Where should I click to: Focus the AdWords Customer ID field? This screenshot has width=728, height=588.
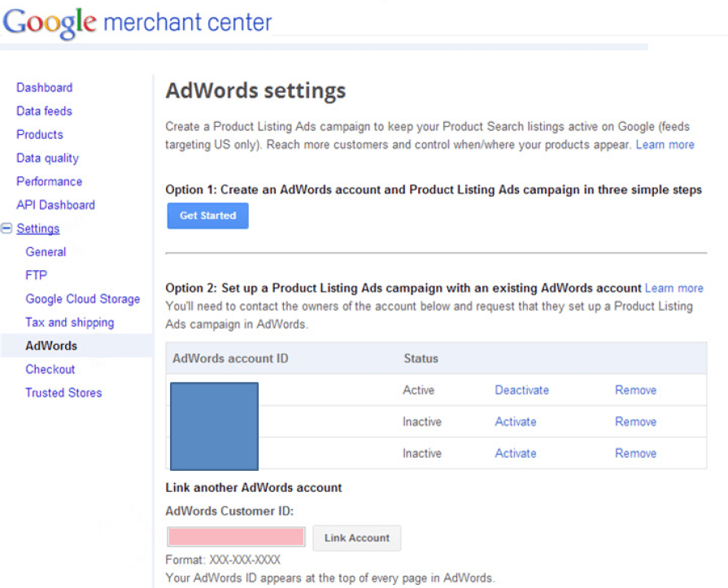[236, 537]
